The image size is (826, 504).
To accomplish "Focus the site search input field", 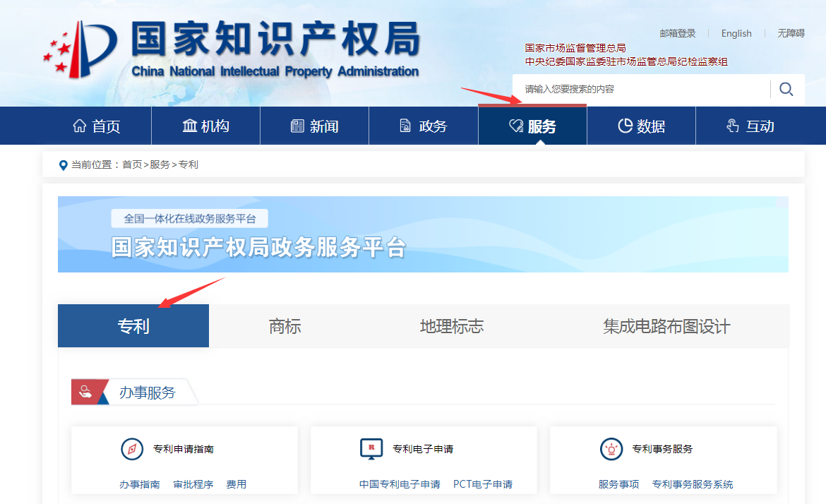I will (x=642, y=89).
